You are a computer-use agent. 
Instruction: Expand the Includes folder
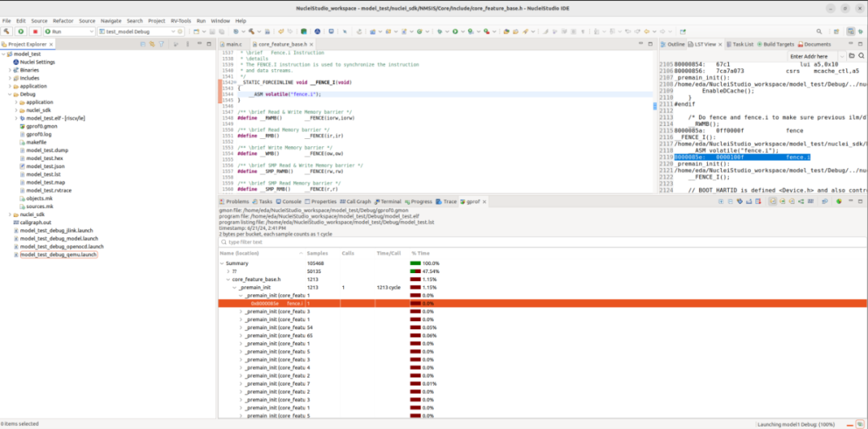[x=10, y=78]
